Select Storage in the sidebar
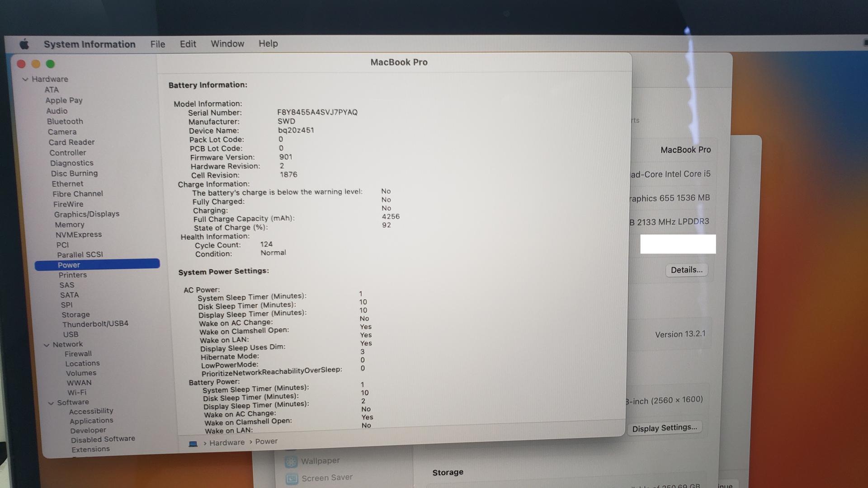Viewport: 868px width, 488px height. 76,315
